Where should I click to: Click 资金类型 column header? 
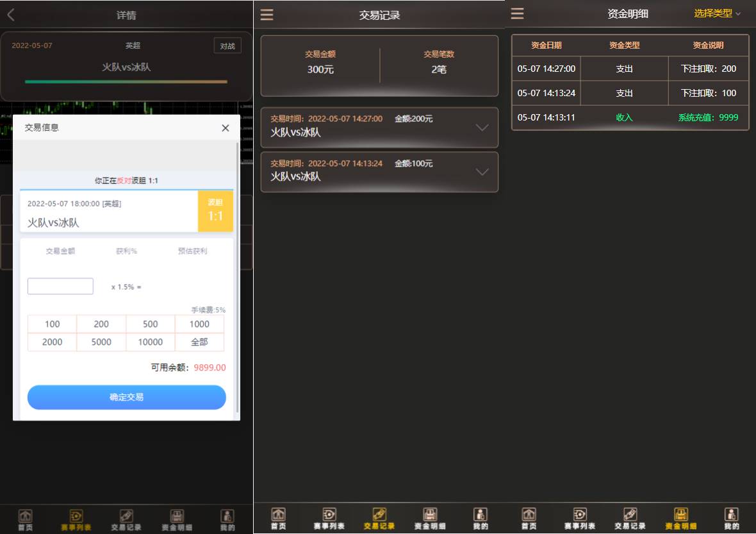[625, 46]
